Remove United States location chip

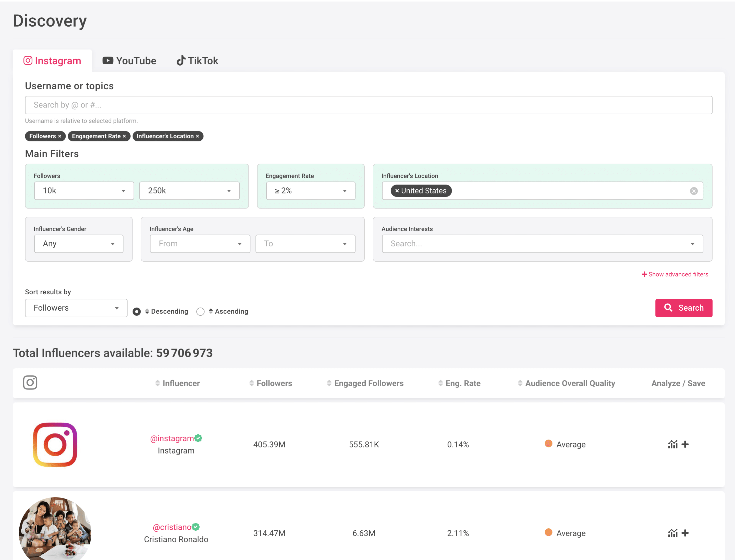tap(397, 191)
